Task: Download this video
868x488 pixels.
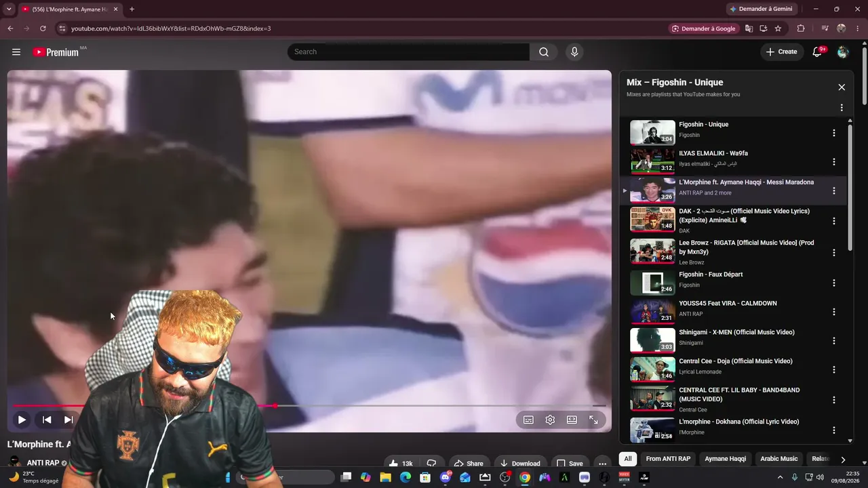Action: click(520, 464)
